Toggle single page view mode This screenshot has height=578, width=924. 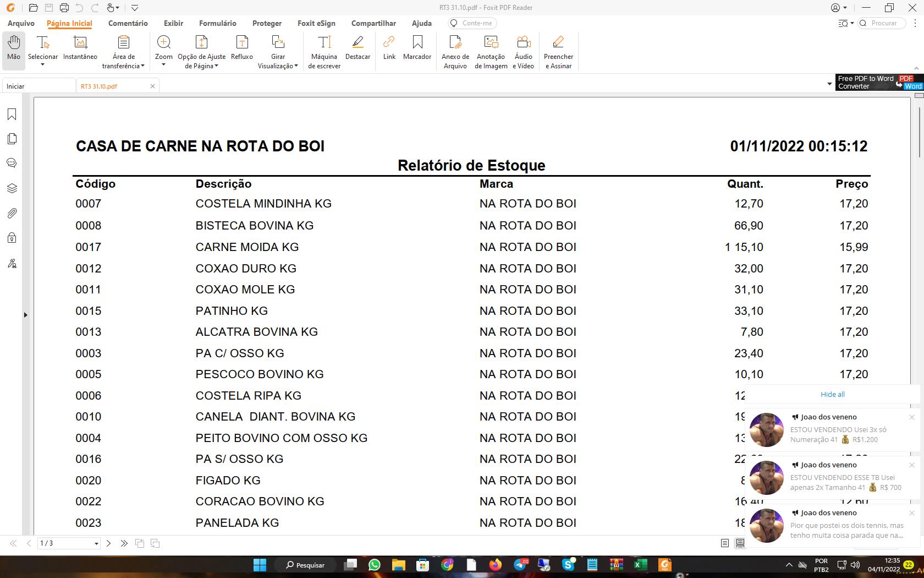(x=725, y=543)
